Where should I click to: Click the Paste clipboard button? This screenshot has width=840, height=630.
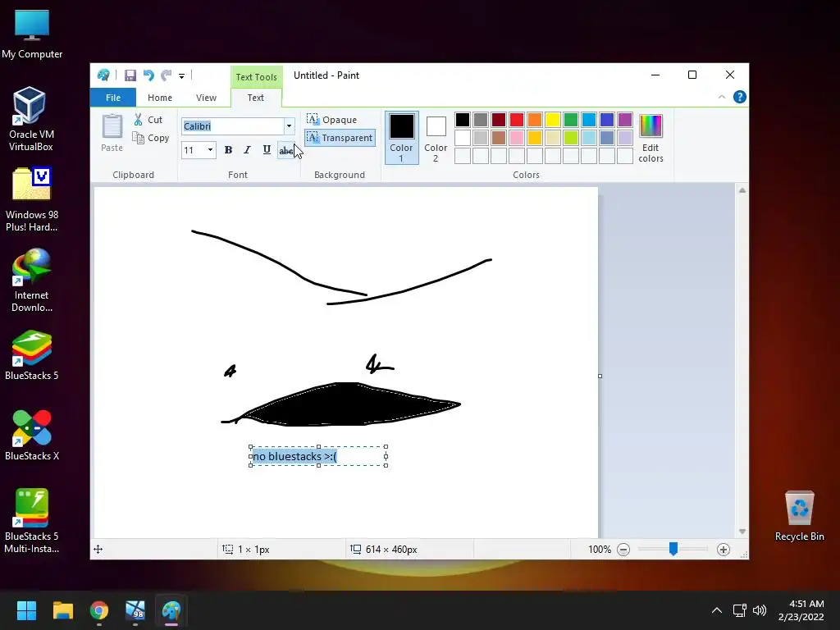(x=112, y=133)
